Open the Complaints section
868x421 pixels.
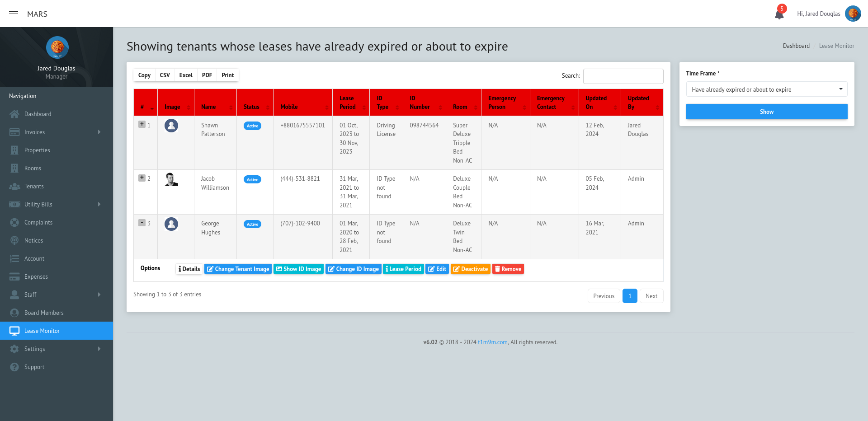[x=38, y=222]
